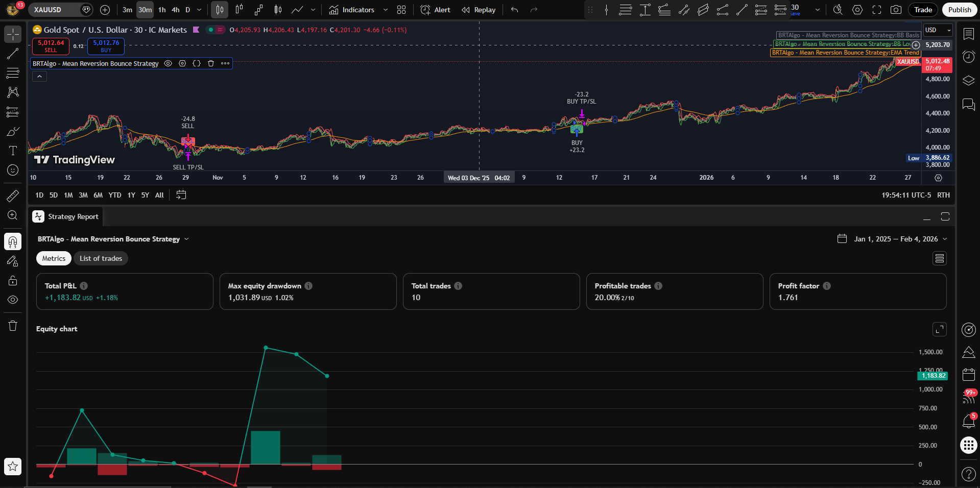Click the XAUUSD symbol search field
This screenshot has width=980, height=488.
tap(54, 10)
